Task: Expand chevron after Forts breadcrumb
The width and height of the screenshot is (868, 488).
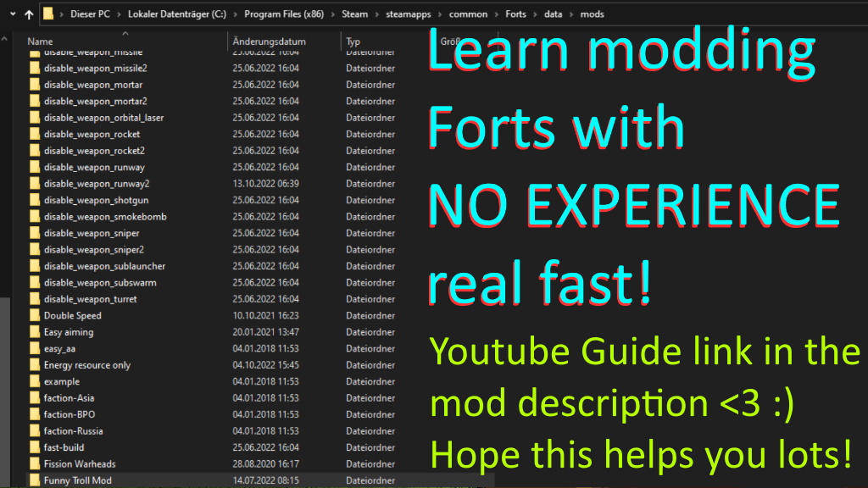Action: [x=536, y=14]
